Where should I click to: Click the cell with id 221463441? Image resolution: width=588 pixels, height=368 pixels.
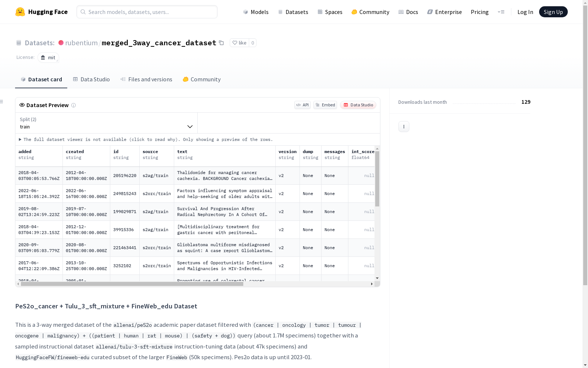[x=125, y=248]
